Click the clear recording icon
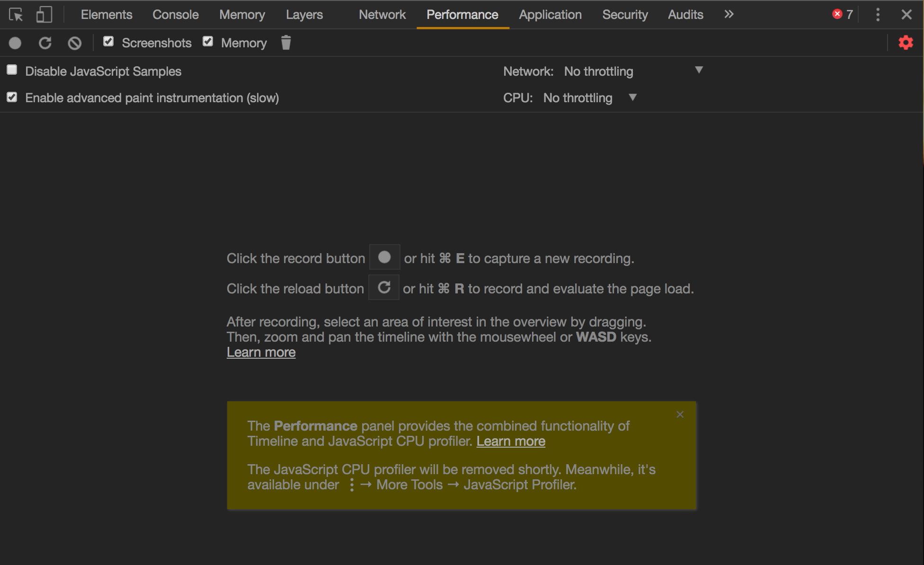 tap(74, 43)
